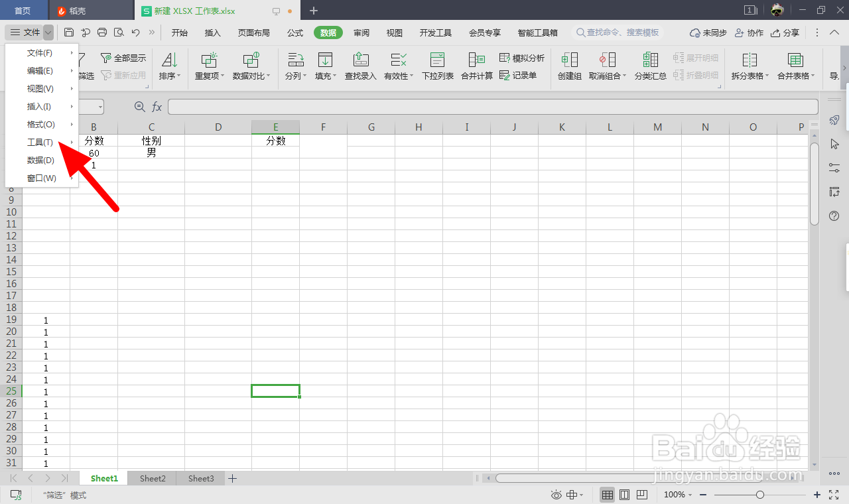Click the zoom slider handle

coord(760,495)
